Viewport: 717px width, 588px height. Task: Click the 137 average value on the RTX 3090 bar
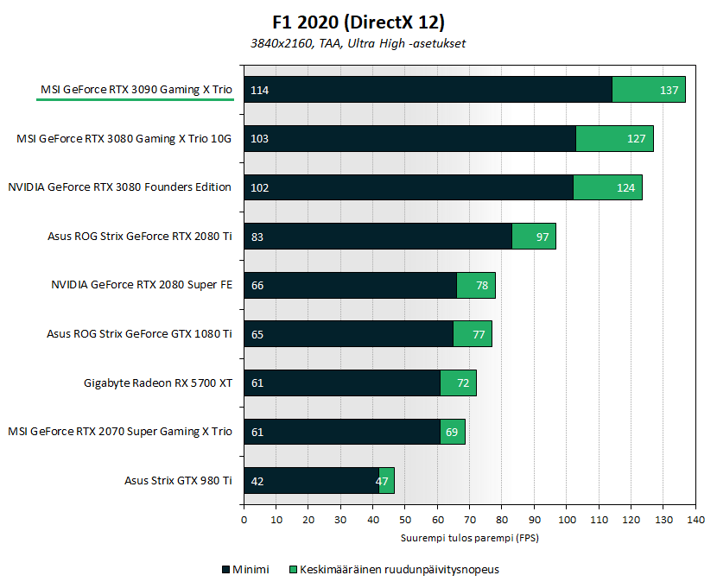click(669, 90)
